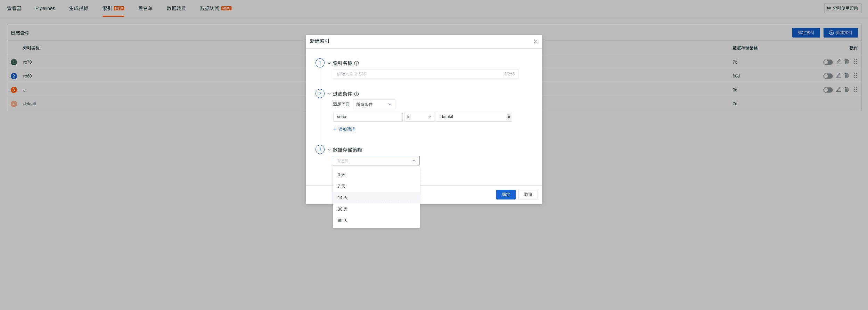The height and width of the screenshot is (310, 868).
Task: Switch to the 黑名单 tab
Action: pyautogui.click(x=145, y=8)
